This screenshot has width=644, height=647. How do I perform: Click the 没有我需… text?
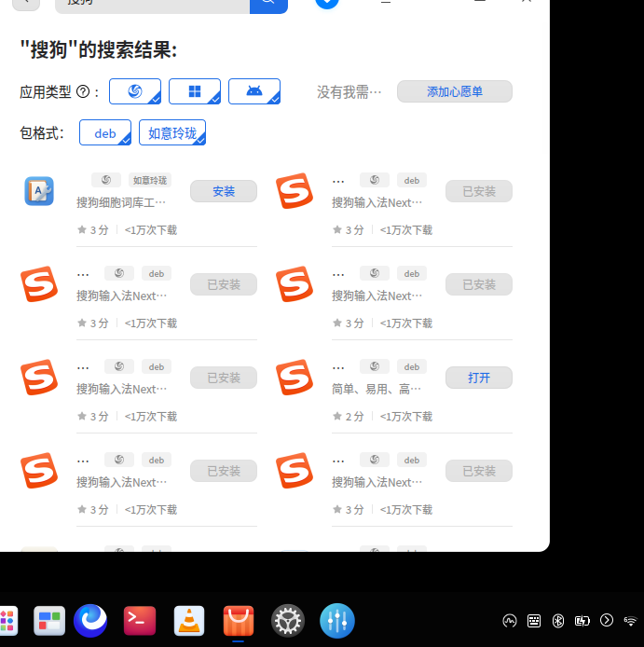point(349,92)
